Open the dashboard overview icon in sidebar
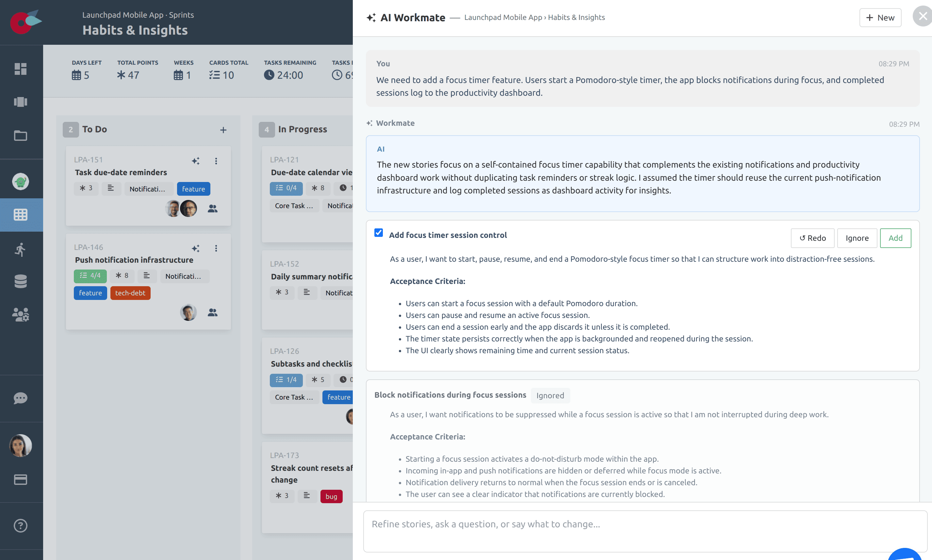 21,69
